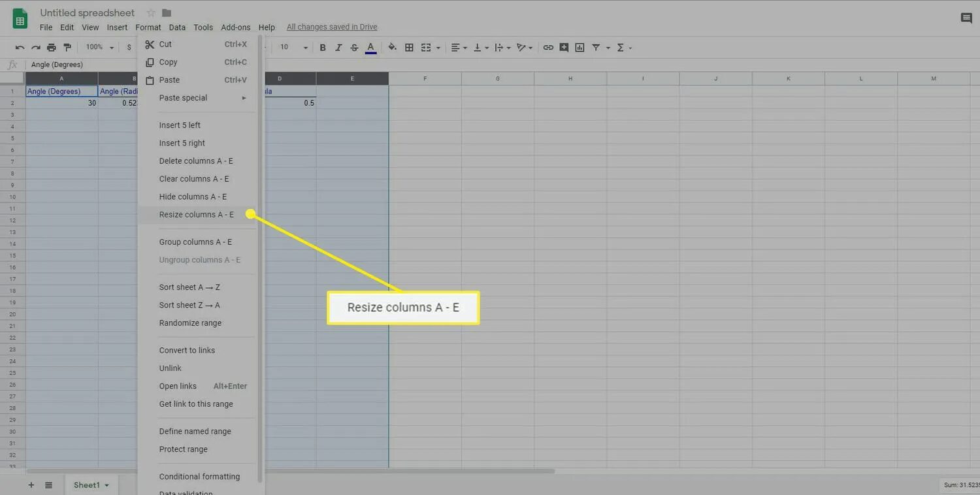Click the scissors Cut icon in menu
980x495 pixels.
[x=150, y=44]
